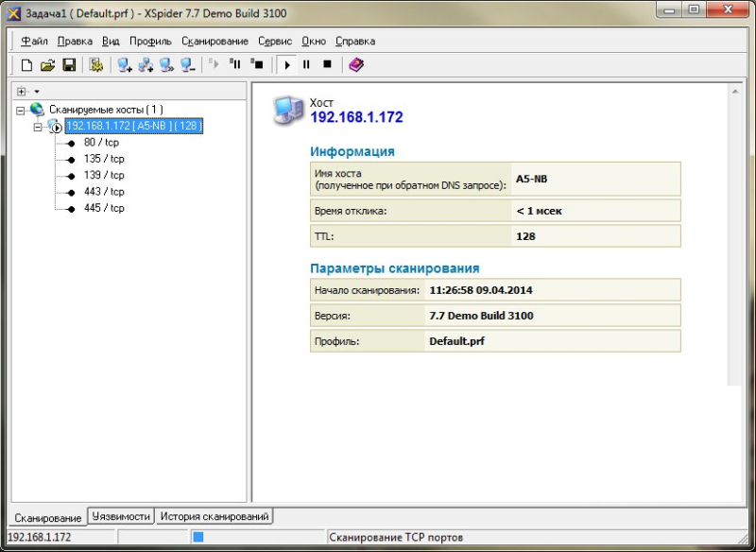Viewport: 756px width, 552px height.
Task: Open the Профиль menu
Action: pos(150,42)
